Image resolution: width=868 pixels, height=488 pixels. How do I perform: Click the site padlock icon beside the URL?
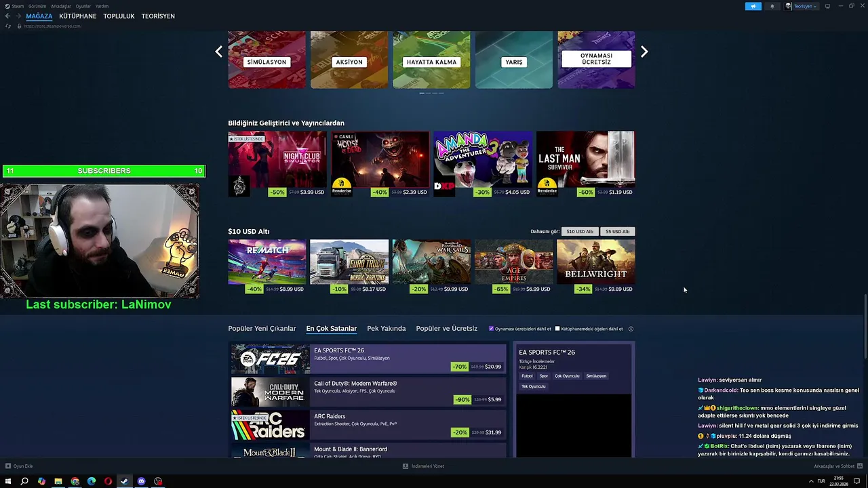19,26
